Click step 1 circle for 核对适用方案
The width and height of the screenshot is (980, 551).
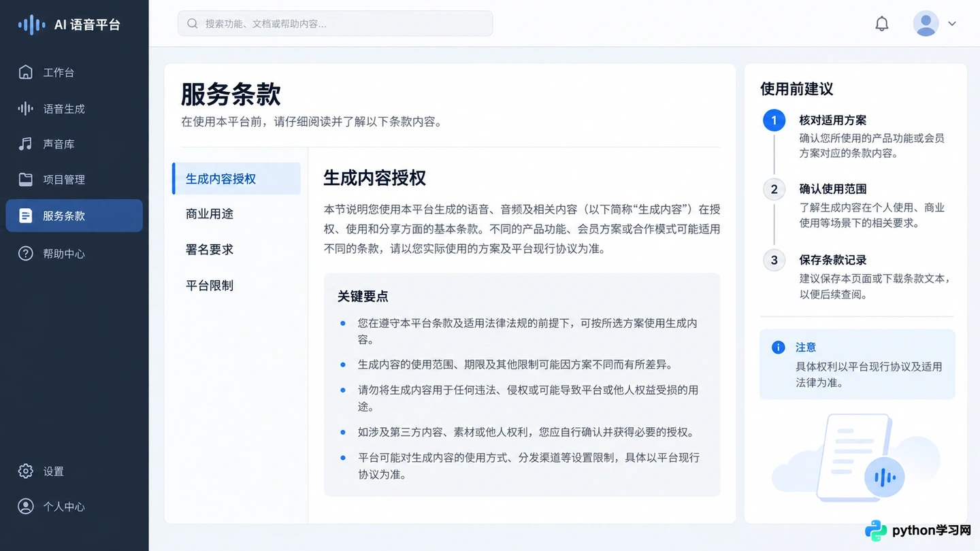774,120
